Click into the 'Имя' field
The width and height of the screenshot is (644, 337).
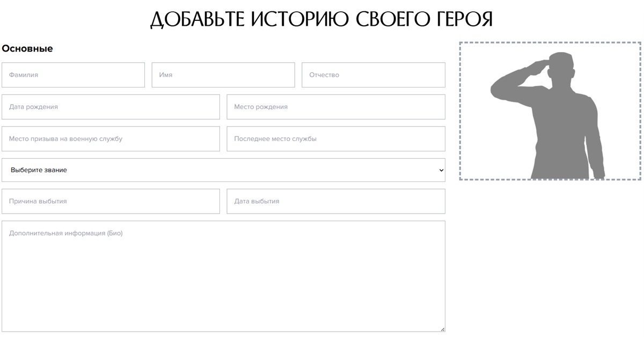click(223, 75)
